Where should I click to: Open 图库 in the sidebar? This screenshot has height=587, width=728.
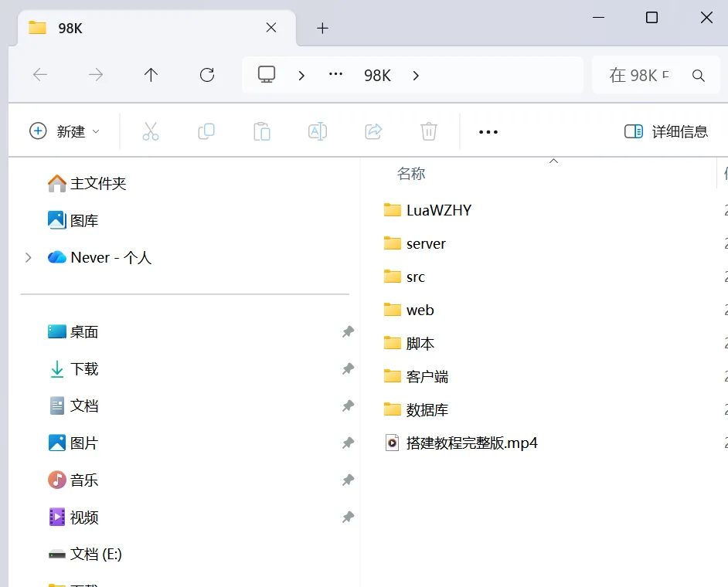(x=73, y=220)
